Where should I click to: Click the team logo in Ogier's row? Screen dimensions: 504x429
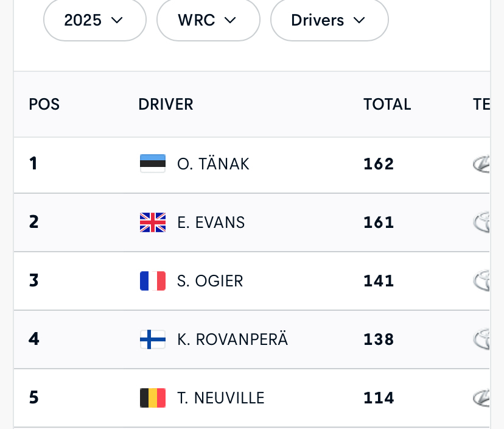pos(482,281)
